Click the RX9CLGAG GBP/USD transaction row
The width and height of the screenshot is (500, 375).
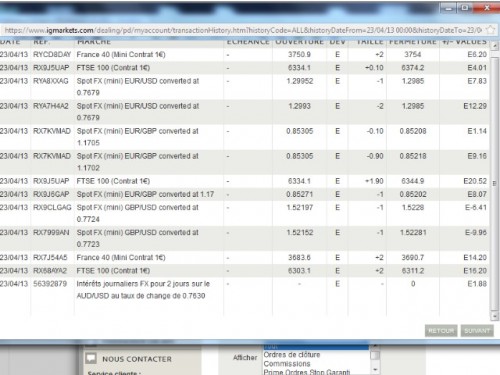point(245,213)
